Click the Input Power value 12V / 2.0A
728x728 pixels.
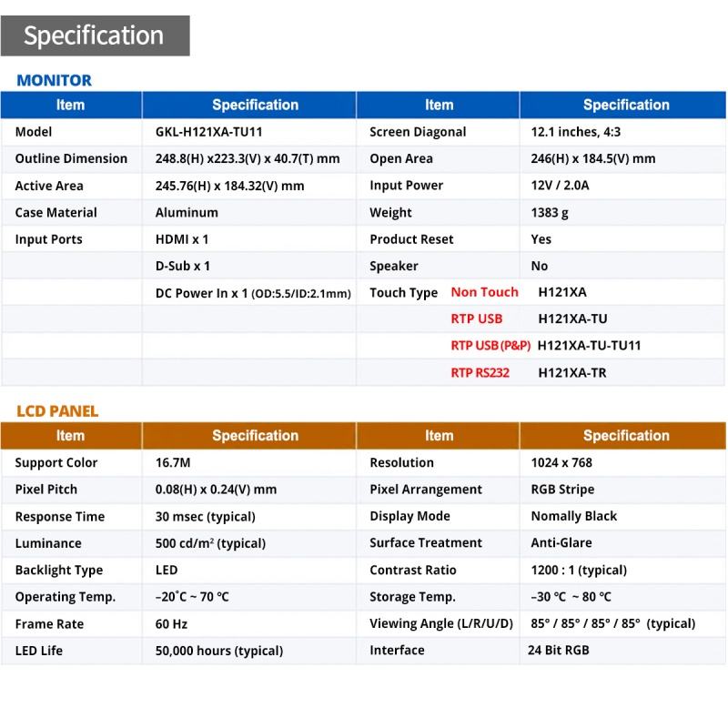[x=560, y=186]
